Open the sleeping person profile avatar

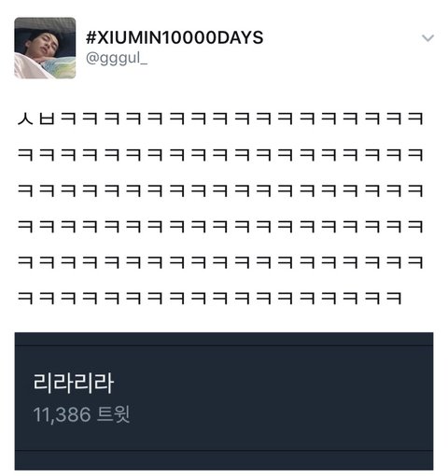[45, 48]
